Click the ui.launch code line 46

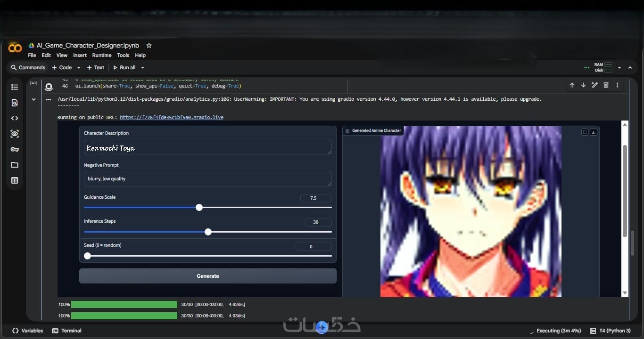click(x=158, y=86)
